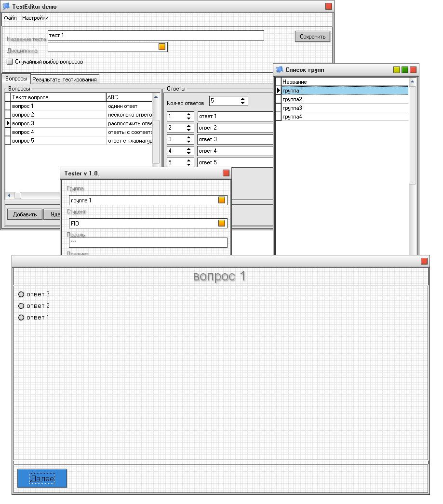
Task: Select группа3 in Список групп
Action: [345, 108]
